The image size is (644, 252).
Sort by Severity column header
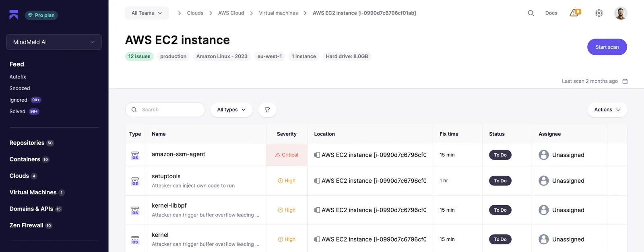coord(287,134)
